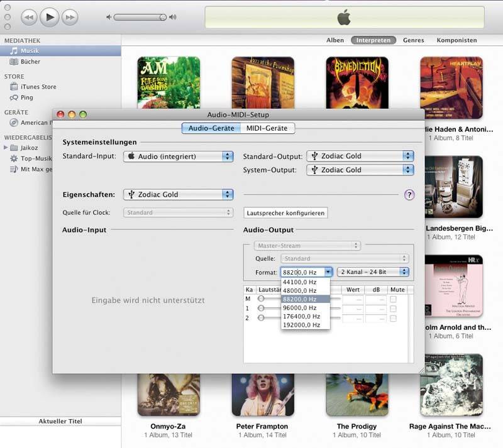Screen dimensions: 503x448
Task: Click the purple help question mark button
Action: click(x=409, y=195)
